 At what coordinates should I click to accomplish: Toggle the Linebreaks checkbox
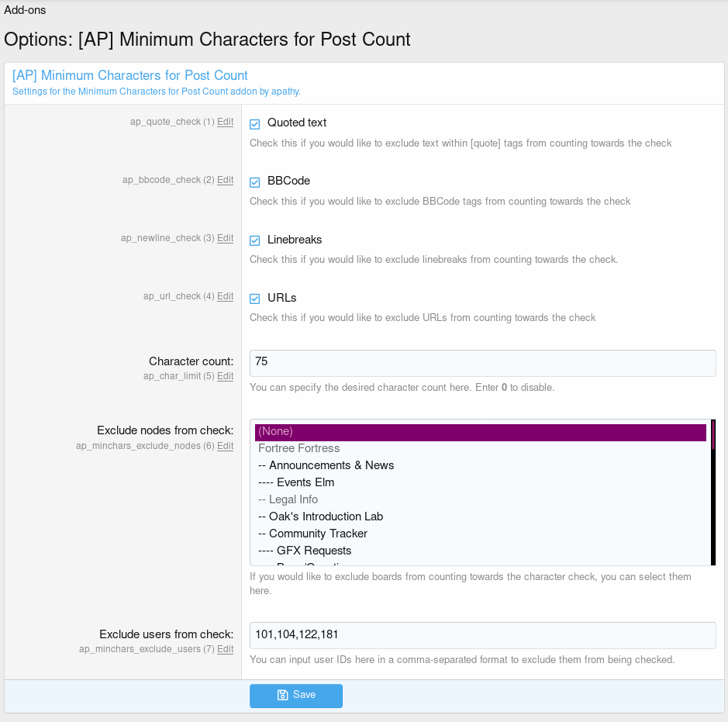pos(255,240)
